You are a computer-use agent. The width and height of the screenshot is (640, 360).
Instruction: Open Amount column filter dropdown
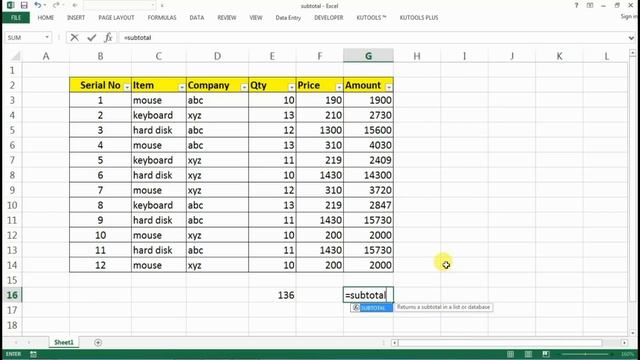point(389,87)
